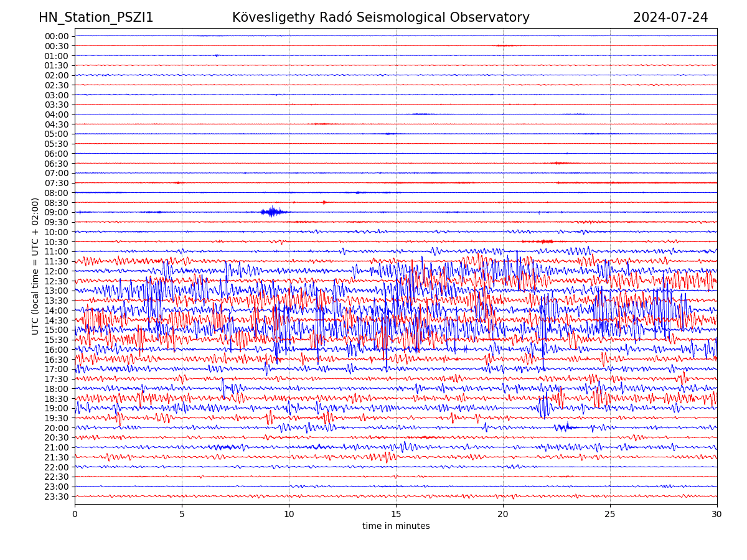The width and height of the screenshot is (747, 560).
Task: Click the Kövesligethy Radó Seismological Observatory heading
Action: [x=380, y=17]
